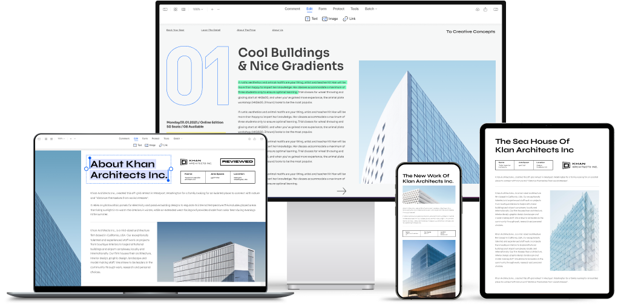Image resolution: width=644 pixels, height=304 pixels.
Task: Switch page layout icon on the monitor window
Action: (x=183, y=9)
